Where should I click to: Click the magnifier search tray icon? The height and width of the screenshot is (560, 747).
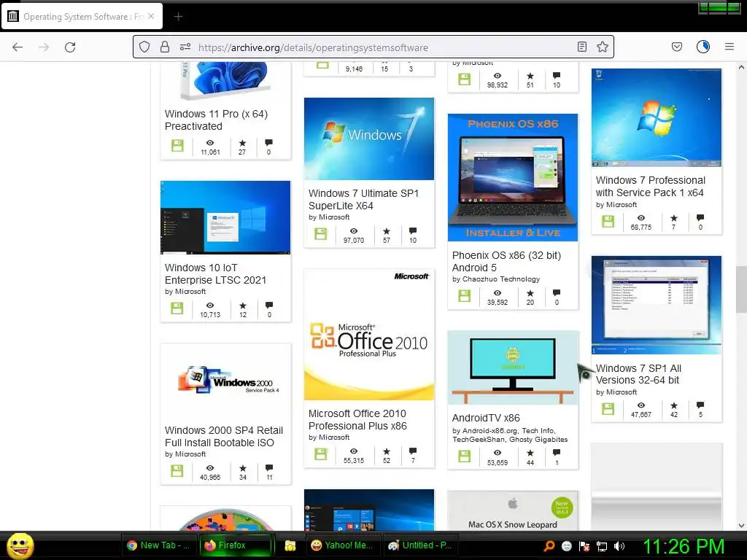click(549, 546)
